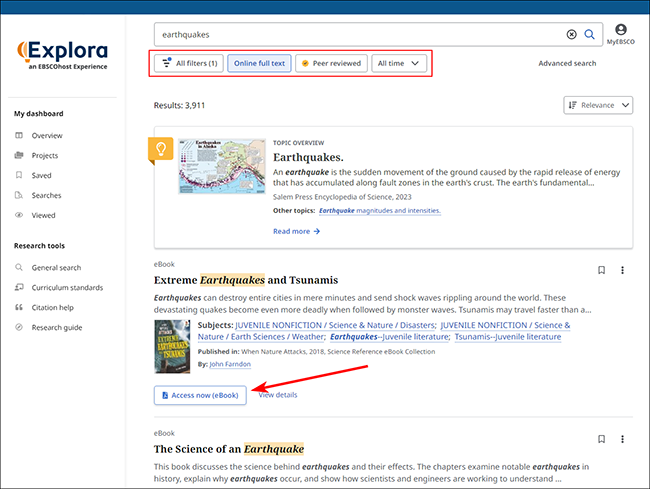Click the Results: 3,911 count text

(179, 105)
